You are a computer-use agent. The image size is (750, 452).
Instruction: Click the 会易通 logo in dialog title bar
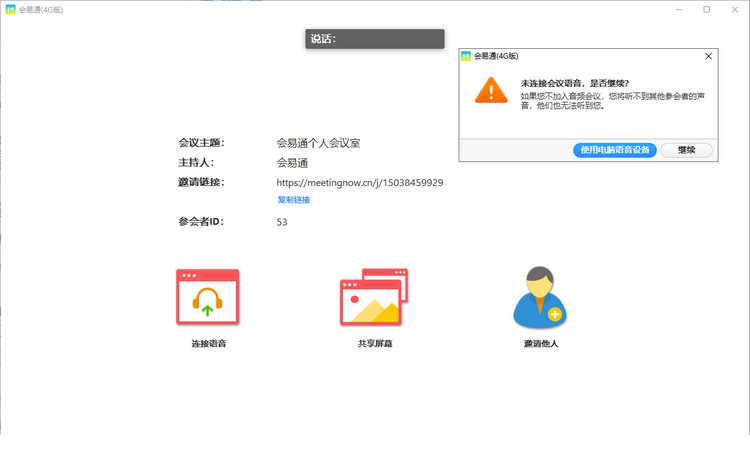point(466,56)
